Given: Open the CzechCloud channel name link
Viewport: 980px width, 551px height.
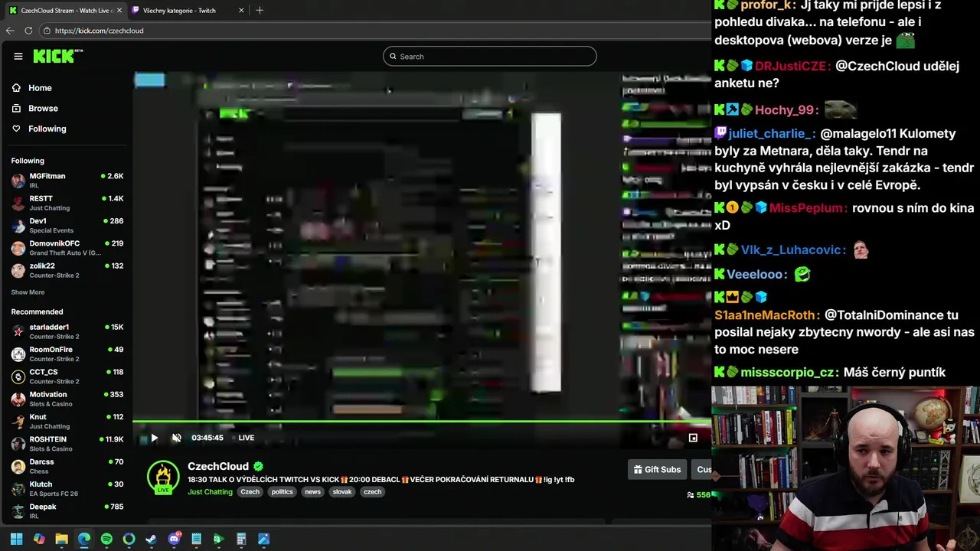Looking at the screenshot, I should click(x=218, y=466).
